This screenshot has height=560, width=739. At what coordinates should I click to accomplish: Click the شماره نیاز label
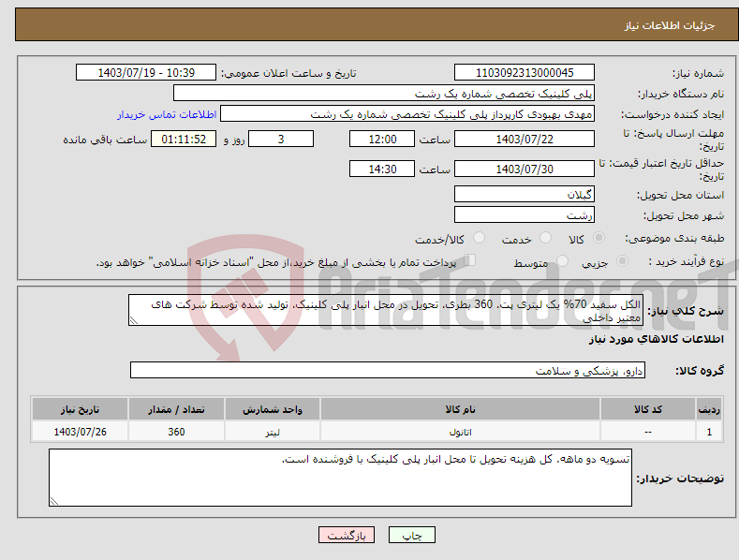698,74
